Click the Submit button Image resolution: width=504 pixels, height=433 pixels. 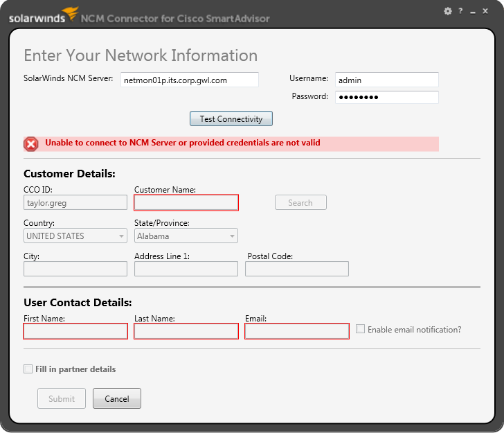62,398
